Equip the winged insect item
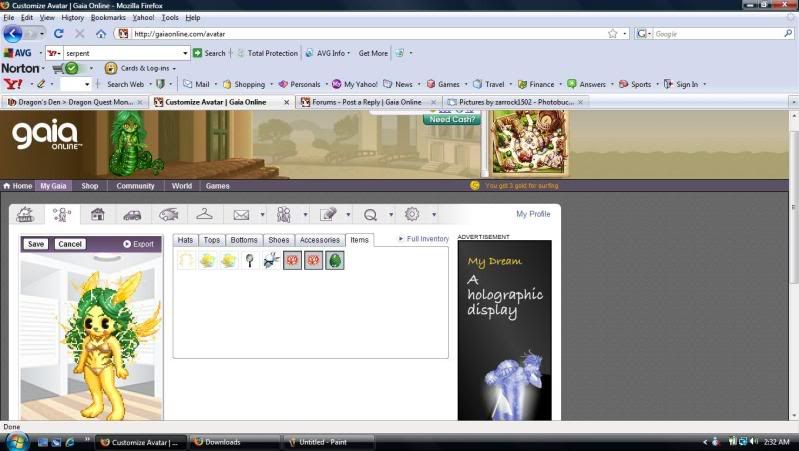 pyautogui.click(x=271, y=260)
